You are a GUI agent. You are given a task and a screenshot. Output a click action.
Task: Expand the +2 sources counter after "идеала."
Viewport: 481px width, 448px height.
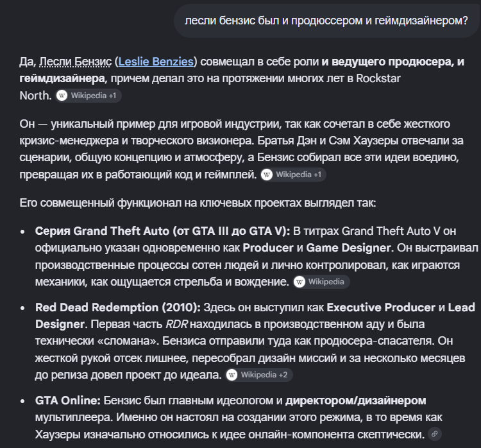(x=283, y=375)
